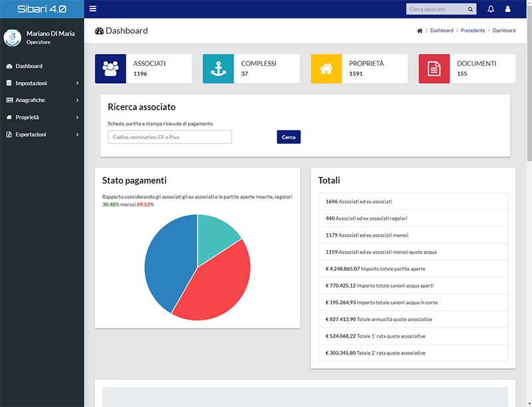This screenshot has height=407, width=532.
Task: Open the Proprietà sidebar menu item
Action: tap(42, 117)
